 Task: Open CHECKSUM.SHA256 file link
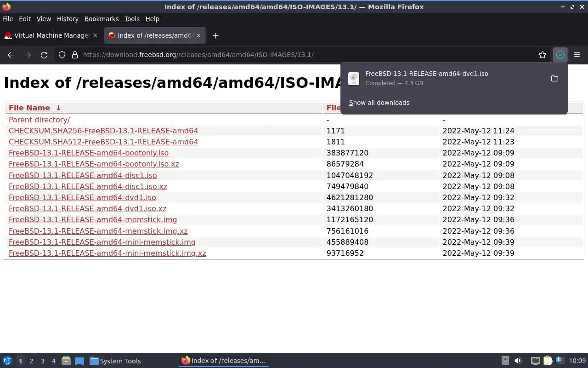pos(103,131)
